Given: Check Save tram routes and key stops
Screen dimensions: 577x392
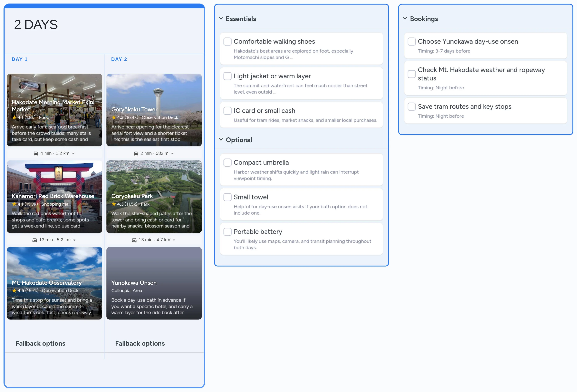Looking at the screenshot, I should coord(411,106).
